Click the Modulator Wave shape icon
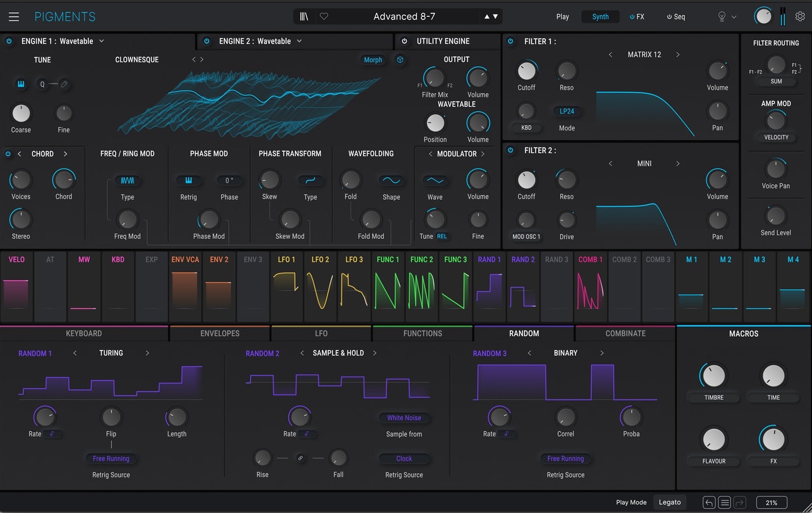 tap(435, 180)
